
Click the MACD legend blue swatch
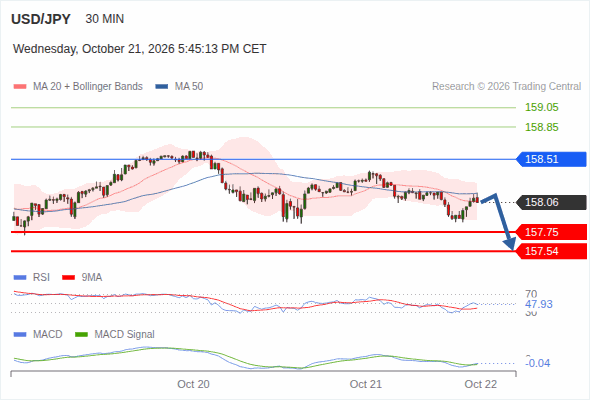click(x=20, y=335)
